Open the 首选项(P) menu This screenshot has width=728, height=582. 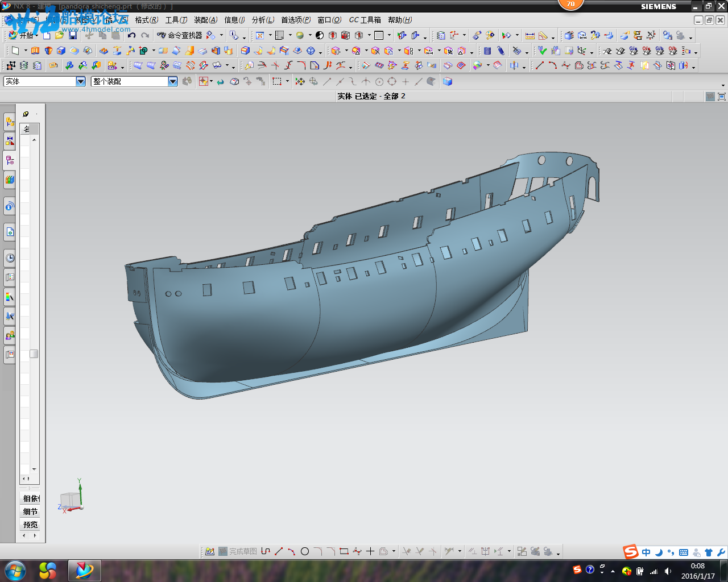pos(296,20)
